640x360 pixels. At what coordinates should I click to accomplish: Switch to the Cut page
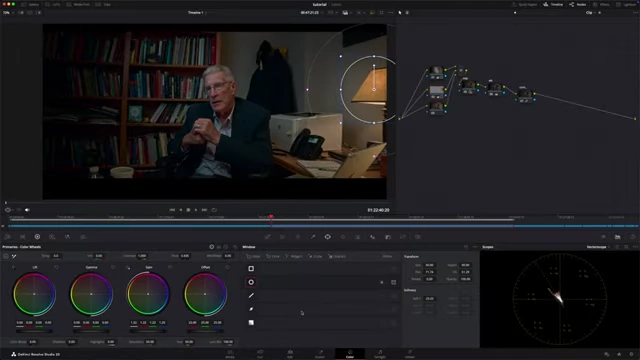[260, 354]
